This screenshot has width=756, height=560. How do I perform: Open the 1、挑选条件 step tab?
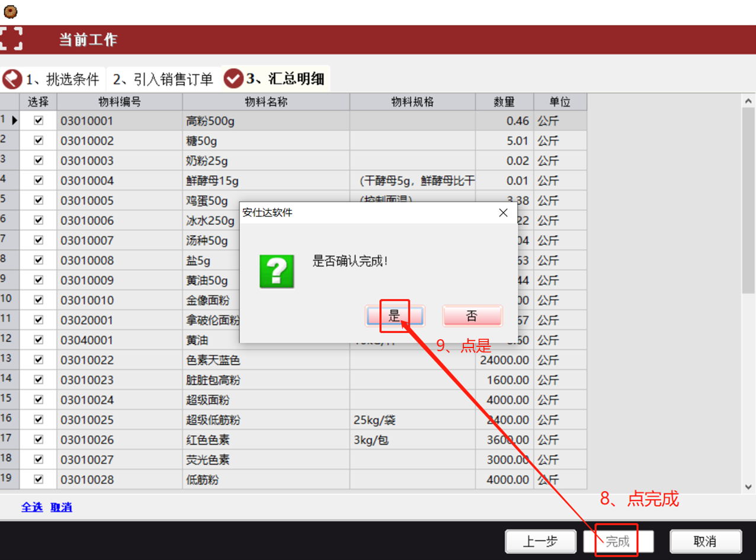point(53,79)
